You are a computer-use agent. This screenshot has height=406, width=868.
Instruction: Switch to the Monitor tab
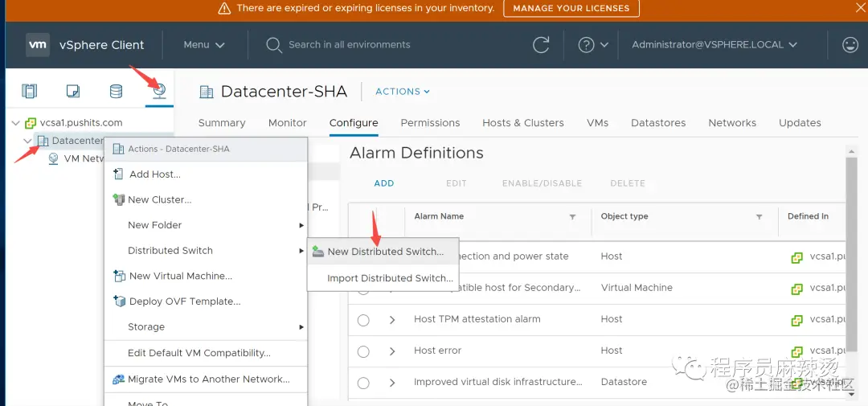pos(287,123)
